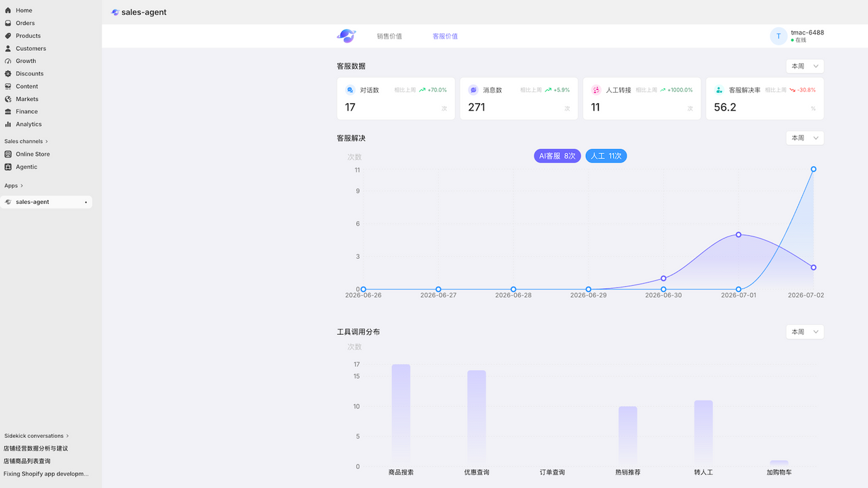The width and height of the screenshot is (868, 488).
Task: Open the 本周 dropdown for 客服解决
Action: click(805, 138)
